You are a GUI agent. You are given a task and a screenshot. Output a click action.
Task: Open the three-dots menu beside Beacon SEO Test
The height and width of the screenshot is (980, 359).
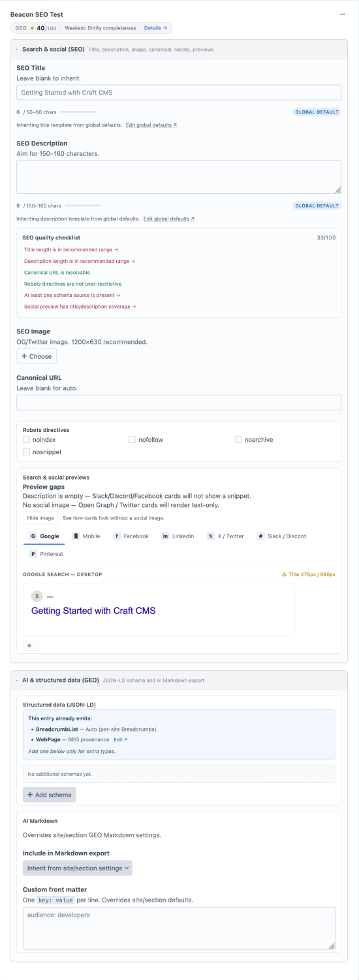[x=342, y=14]
